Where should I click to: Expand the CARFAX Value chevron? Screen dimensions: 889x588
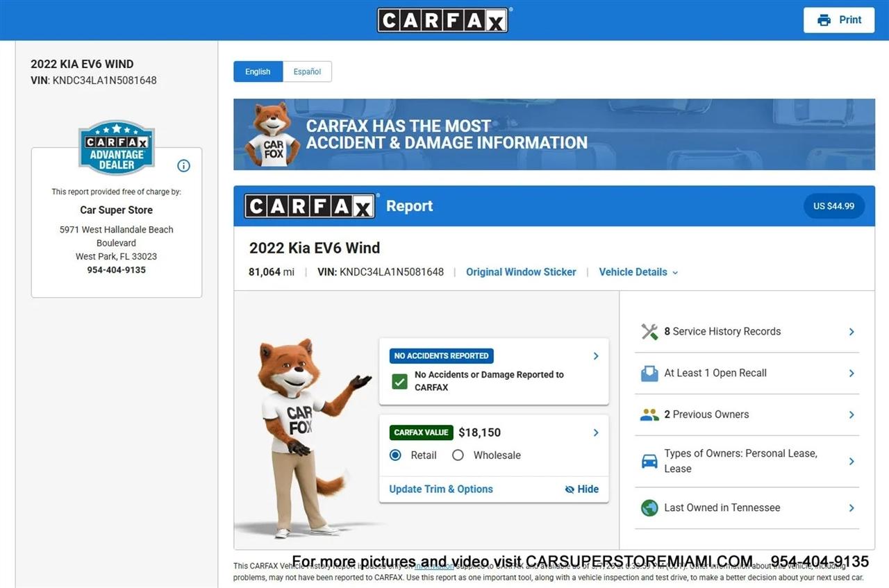596,432
